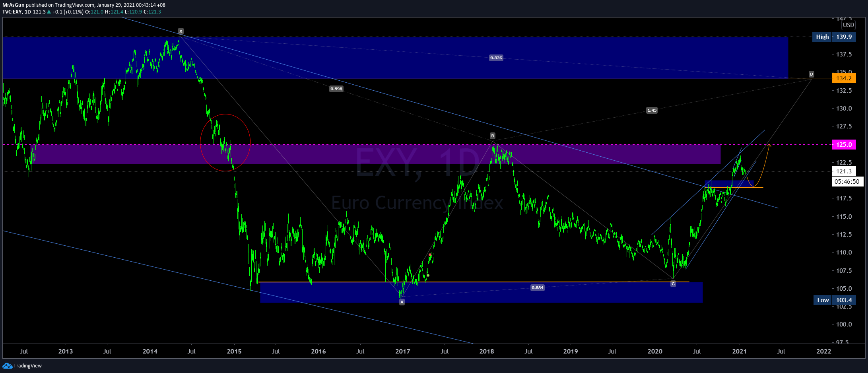Select the A point marker near the 2017 low
Image resolution: width=868 pixels, height=373 pixels.
402,302
